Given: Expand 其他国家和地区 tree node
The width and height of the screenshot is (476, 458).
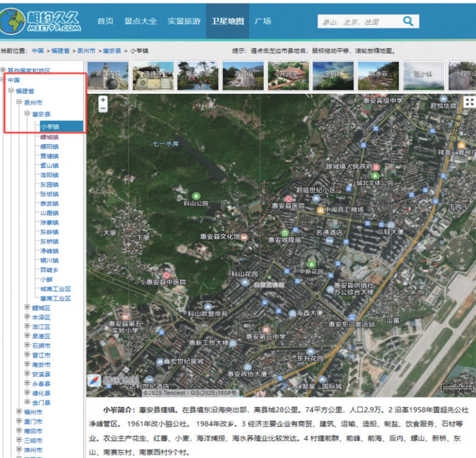Looking at the screenshot, I should (x=3, y=70).
